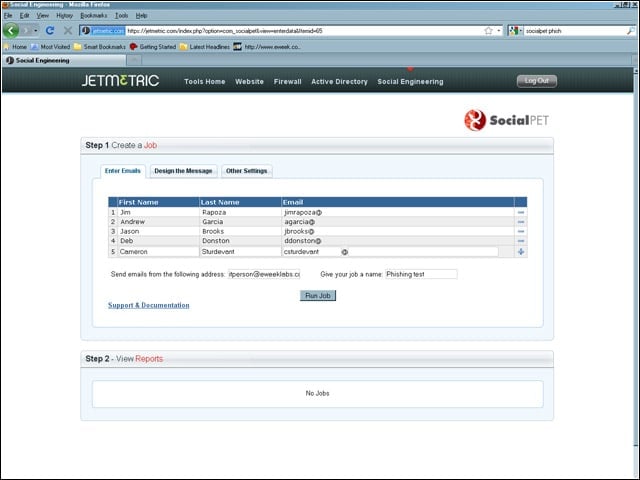
Task: Click the Forward navigation arrow
Action: coord(26,31)
